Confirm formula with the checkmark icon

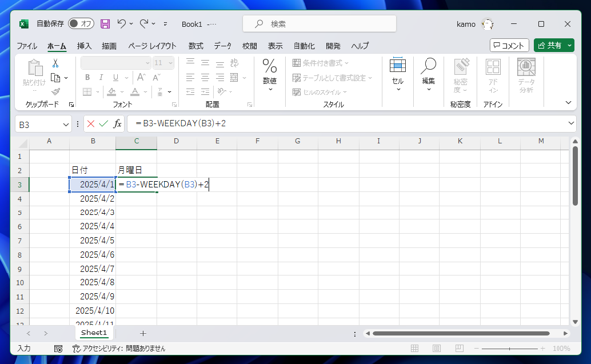(103, 124)
